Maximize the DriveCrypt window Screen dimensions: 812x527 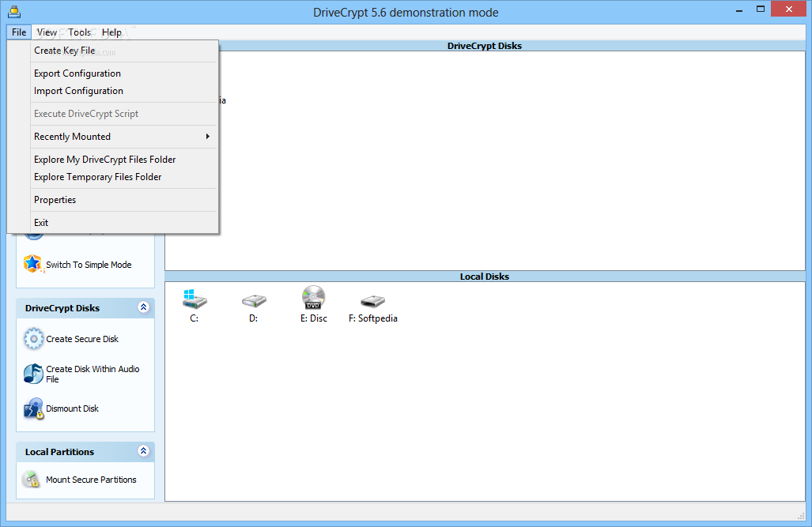click(x=761, y=9)
